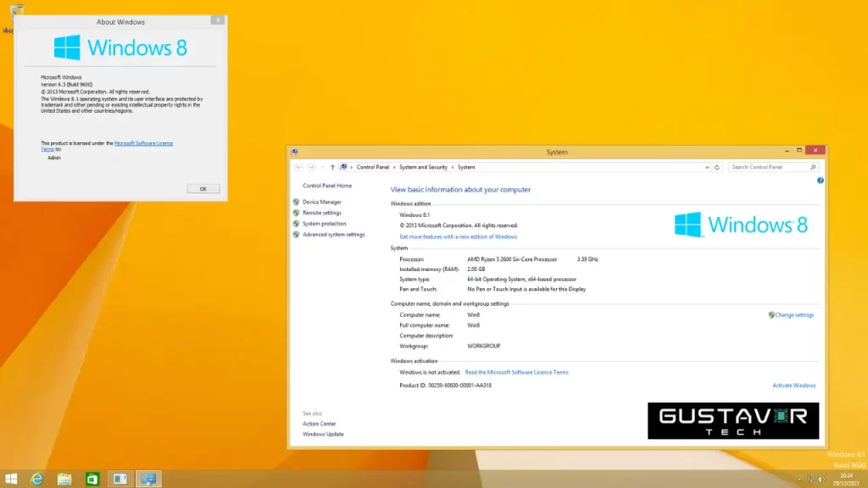868x488 pixels.
Task: Click the Search Control Panel field
Action: coord(772,167)
